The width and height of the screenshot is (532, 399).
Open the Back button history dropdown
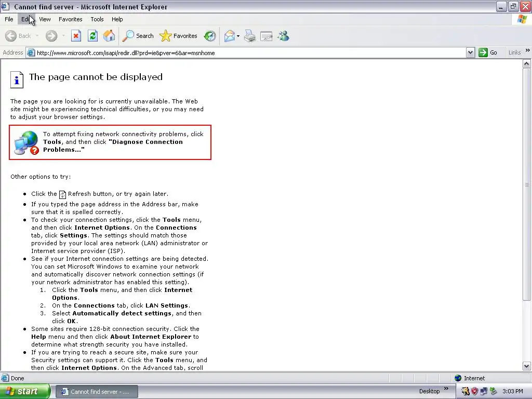pos(37,36)
